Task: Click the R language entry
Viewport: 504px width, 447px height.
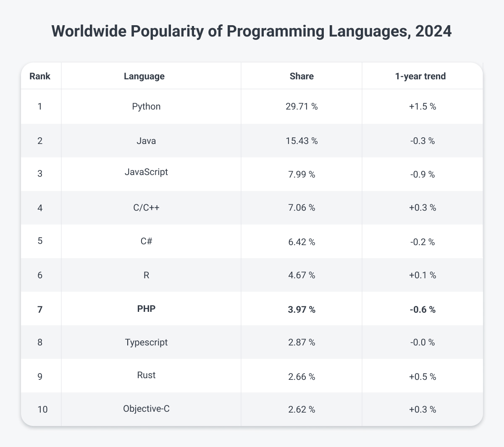Action: [146, 275]
